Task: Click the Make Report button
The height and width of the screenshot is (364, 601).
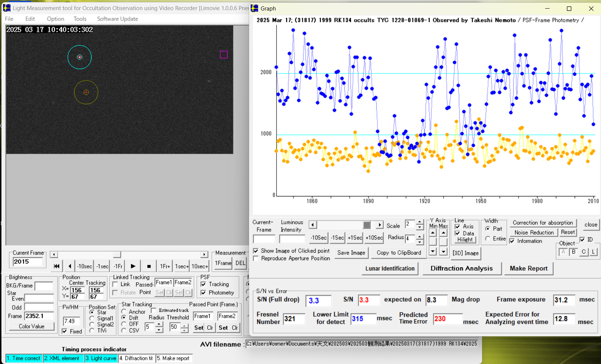Action: pyautogui.click(x=528, y=268)
